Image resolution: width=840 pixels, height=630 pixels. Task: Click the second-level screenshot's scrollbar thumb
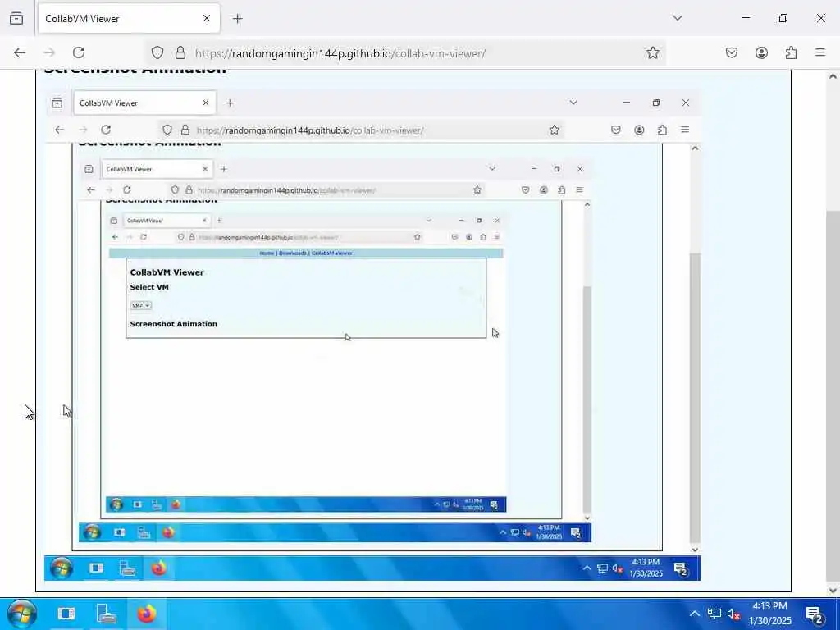(695, 398)
